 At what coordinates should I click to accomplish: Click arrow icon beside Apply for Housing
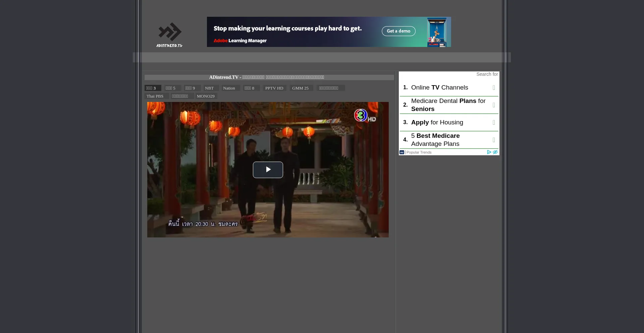click(494, 122)
